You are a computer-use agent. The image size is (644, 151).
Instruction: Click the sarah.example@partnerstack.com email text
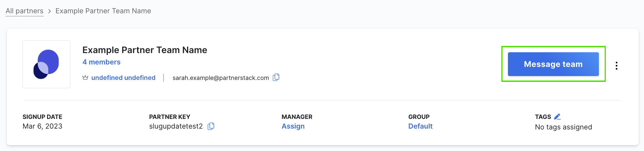click(221, 78)
